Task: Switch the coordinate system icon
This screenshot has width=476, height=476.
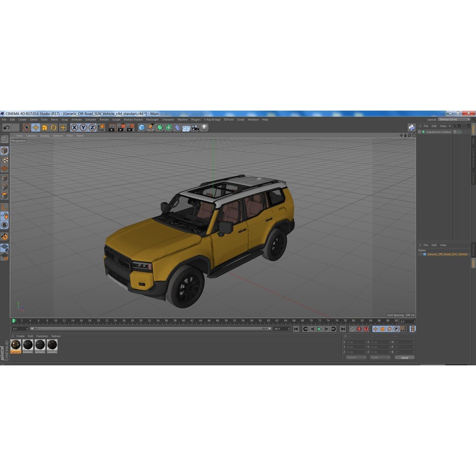Action: tap(101, 127)
